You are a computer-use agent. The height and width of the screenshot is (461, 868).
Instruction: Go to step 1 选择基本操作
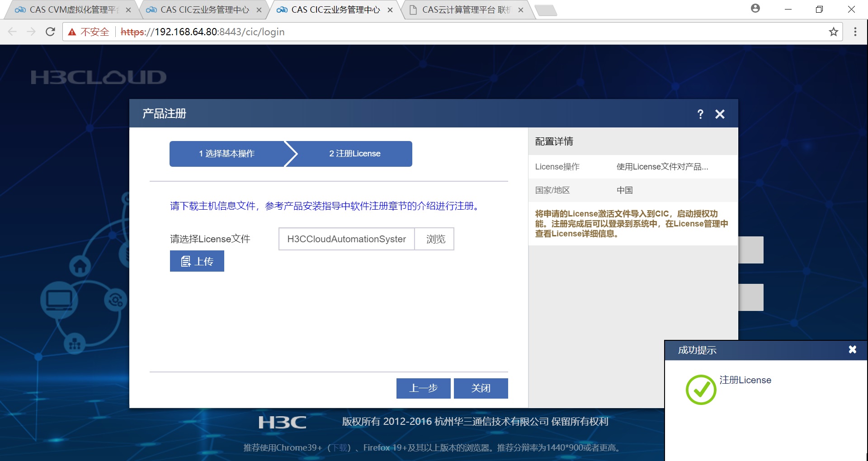(x=227, y=154)
